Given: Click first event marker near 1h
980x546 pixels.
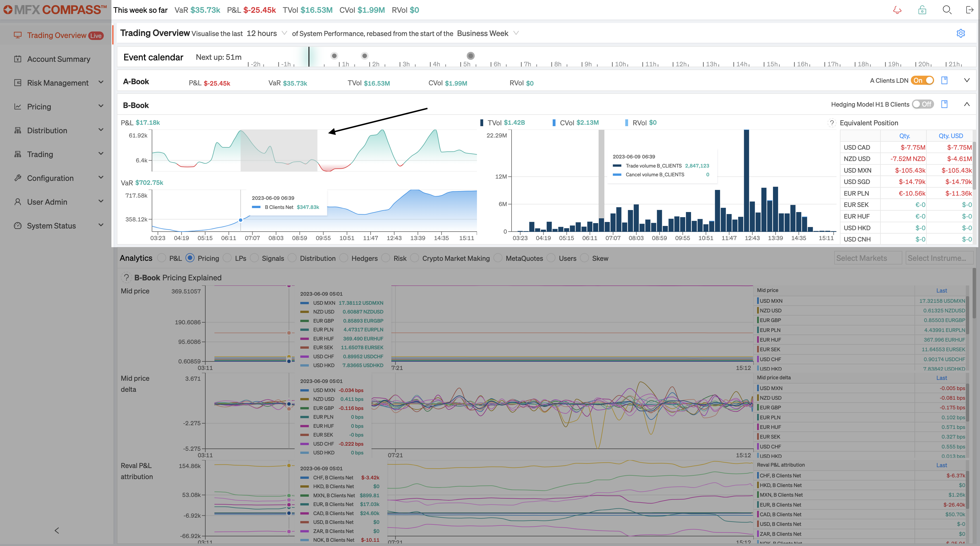Looking at the screenshot, I should [x=334, y=56].
